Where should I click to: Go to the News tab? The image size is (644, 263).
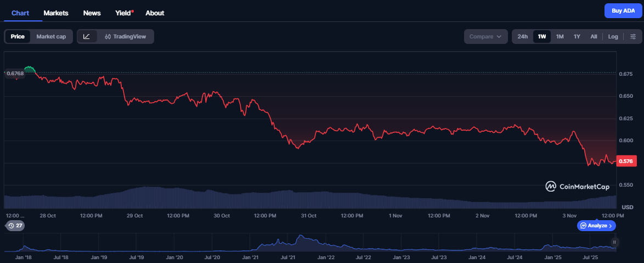[92, 13]
